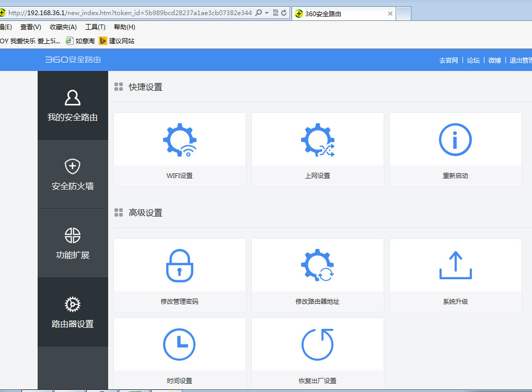The image size is (532, 392).
Task: Click the 系统升级 upload icon
Action: pos(456,265)
